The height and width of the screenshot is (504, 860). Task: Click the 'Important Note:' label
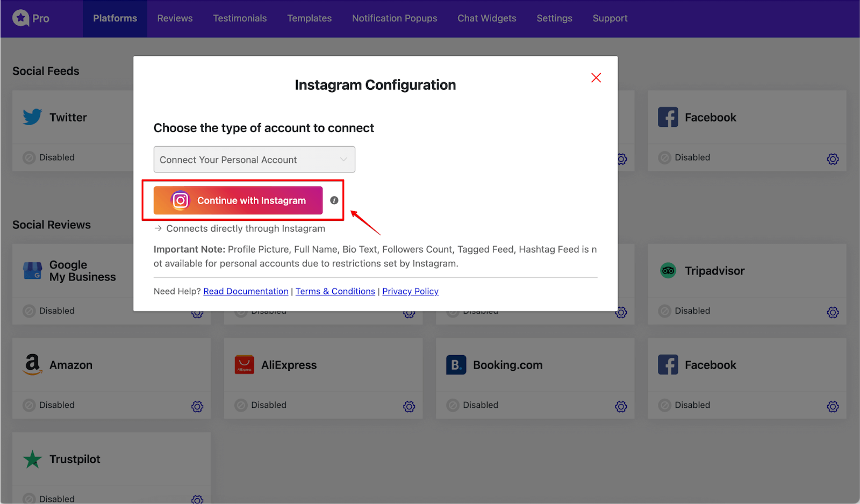189,249
